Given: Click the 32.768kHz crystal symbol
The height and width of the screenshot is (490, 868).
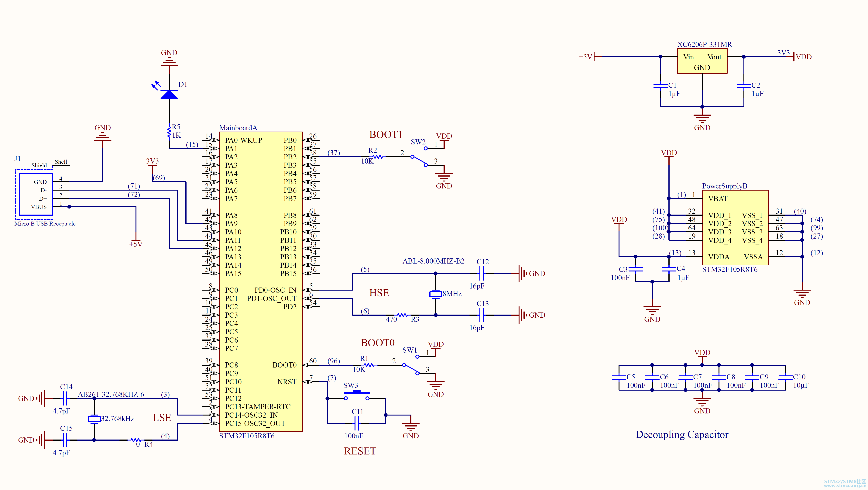Looking at the screenshot, I should tap(94, 419).
